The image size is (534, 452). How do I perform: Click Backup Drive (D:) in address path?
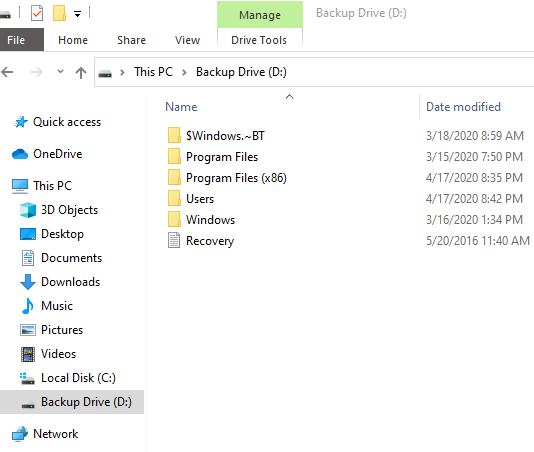241,72
